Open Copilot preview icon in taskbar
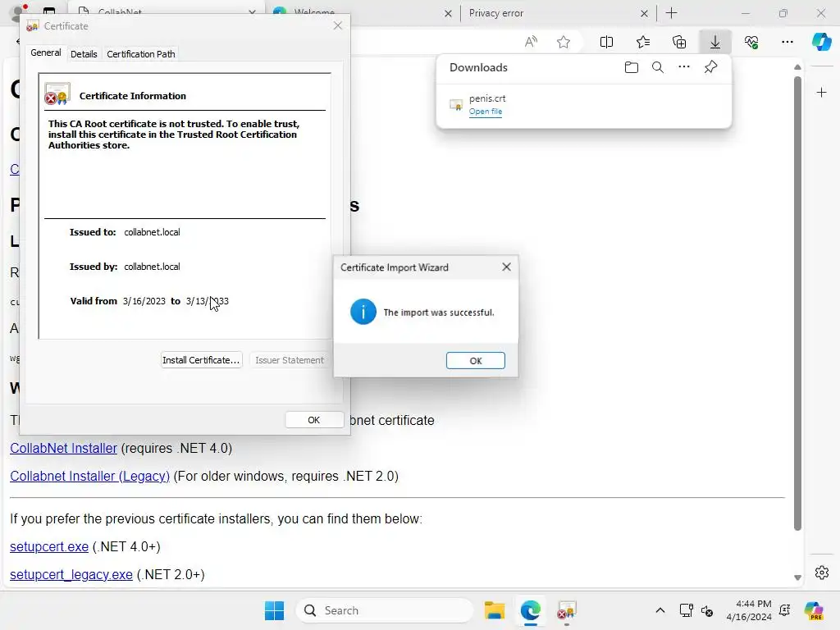Image resolution: width=840 pixels, height=630 pixels. coord(813,610)
